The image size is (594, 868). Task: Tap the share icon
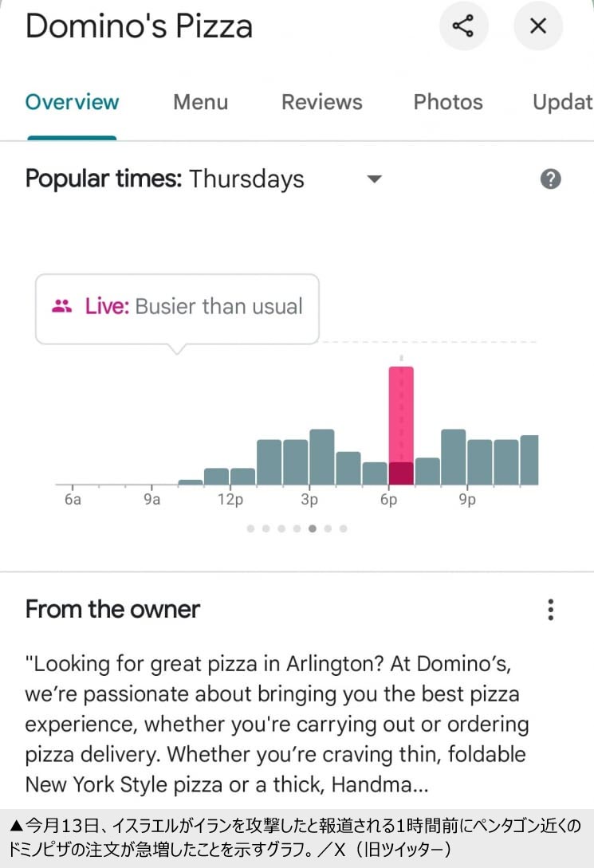pyautogui.click(x=462, y=26)
